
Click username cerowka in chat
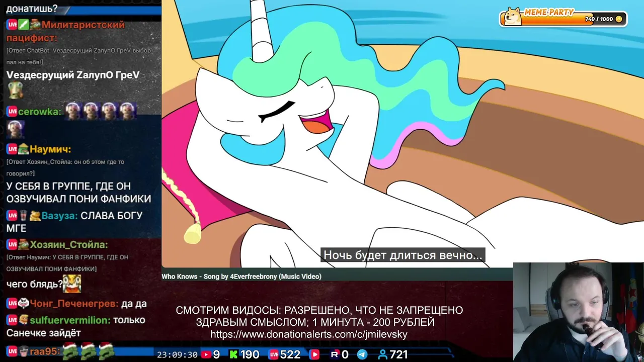point(40,112)
